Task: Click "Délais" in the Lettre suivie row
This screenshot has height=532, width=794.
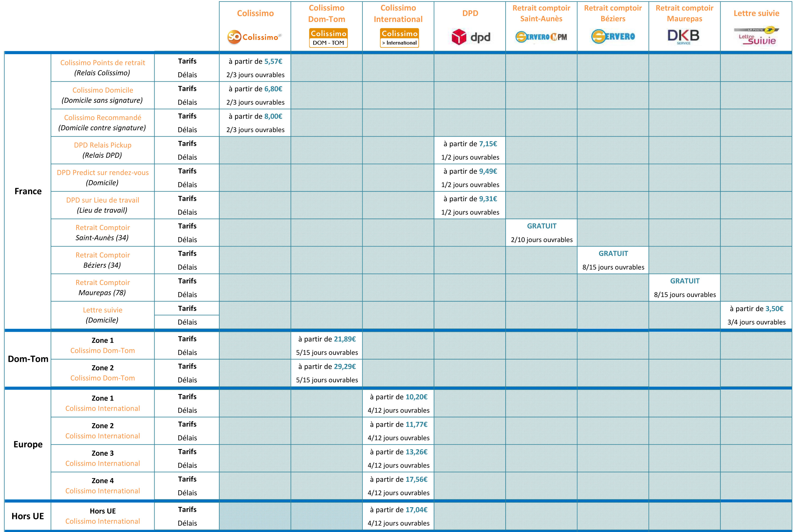Action: click(x=187, y=322)
